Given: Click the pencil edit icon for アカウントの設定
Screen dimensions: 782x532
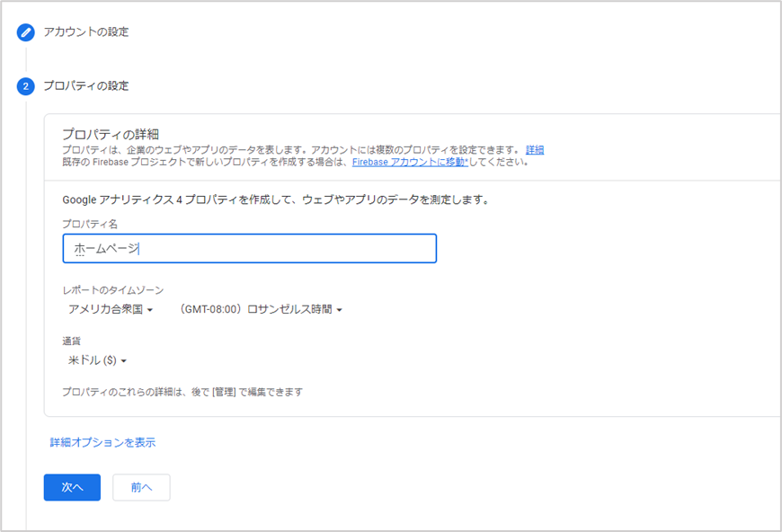Looking at the screenshot, I should pyautogui.click(x=26, y=32).
